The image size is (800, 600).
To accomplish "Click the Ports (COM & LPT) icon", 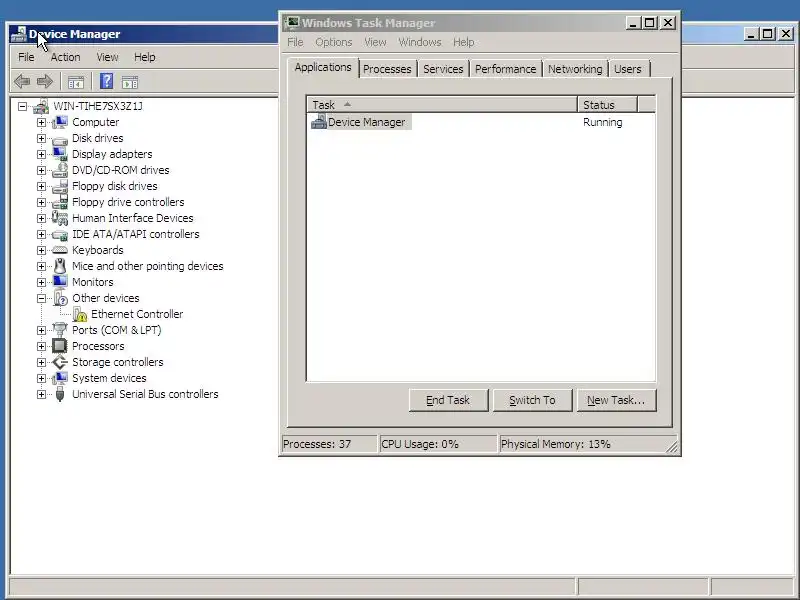I will click(x=60, y=330).
